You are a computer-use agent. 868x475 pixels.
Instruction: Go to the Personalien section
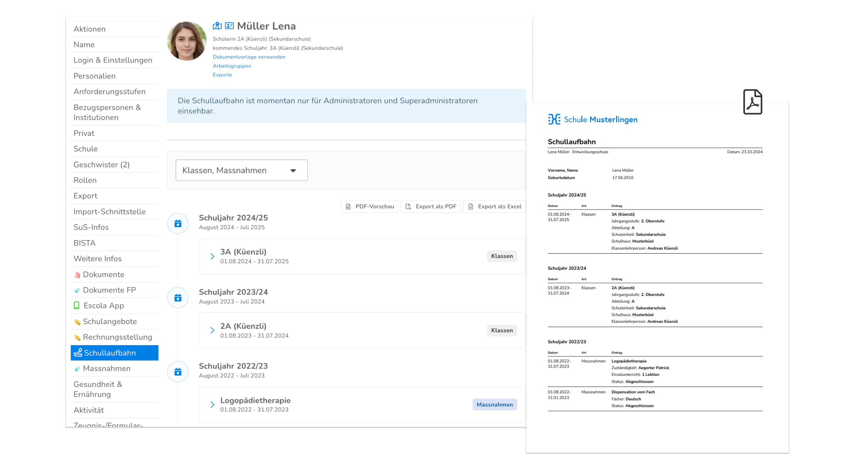[114, 76]
